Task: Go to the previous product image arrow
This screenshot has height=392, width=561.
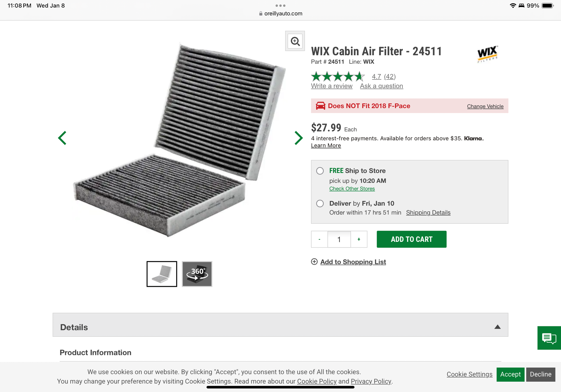Action: [x=62, y=138]
